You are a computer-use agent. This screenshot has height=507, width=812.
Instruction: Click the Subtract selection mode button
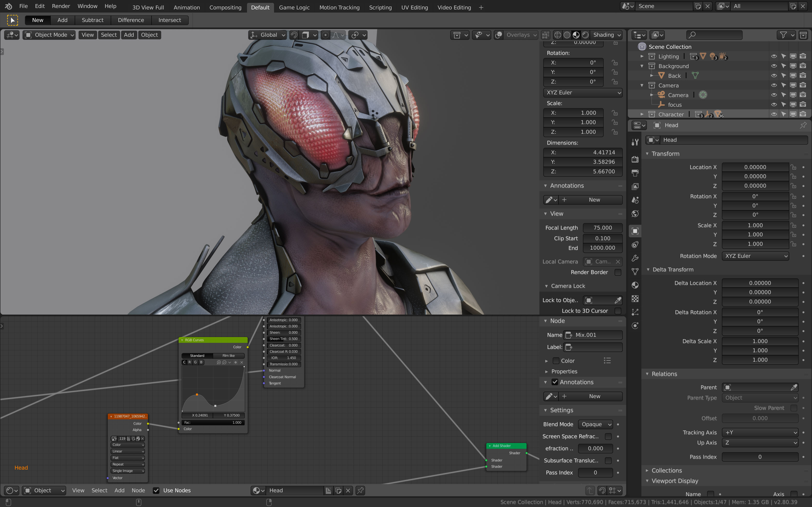[x=92, y=20]
